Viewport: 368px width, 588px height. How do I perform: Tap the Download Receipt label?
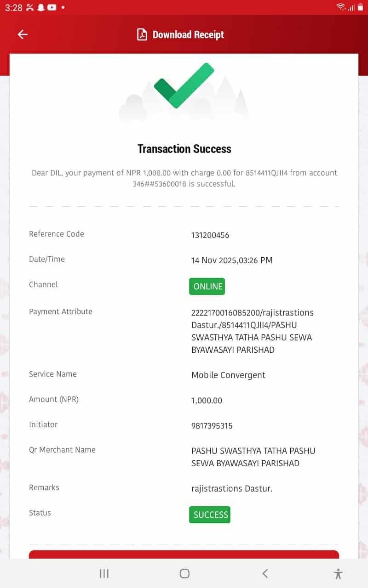188,34
